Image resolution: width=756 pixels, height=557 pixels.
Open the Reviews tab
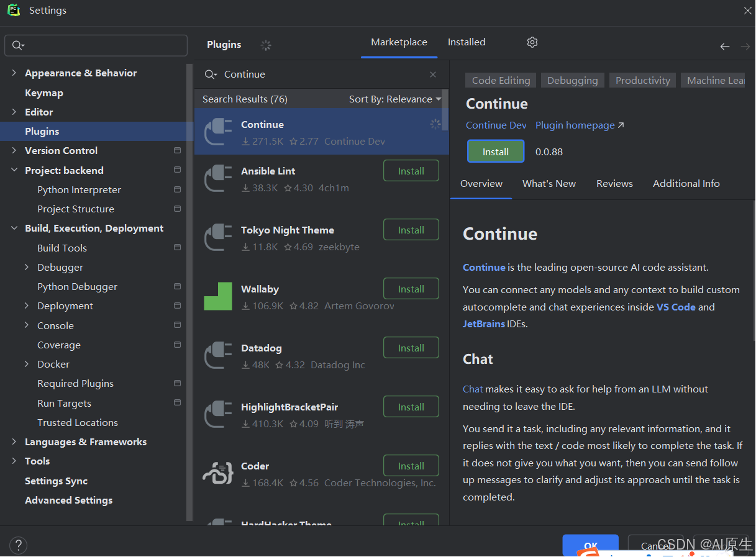coord(614,184)
